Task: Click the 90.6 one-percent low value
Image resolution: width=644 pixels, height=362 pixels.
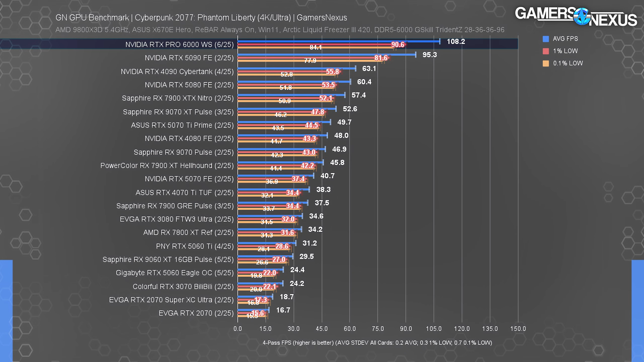Action: (x=398, y=45)
